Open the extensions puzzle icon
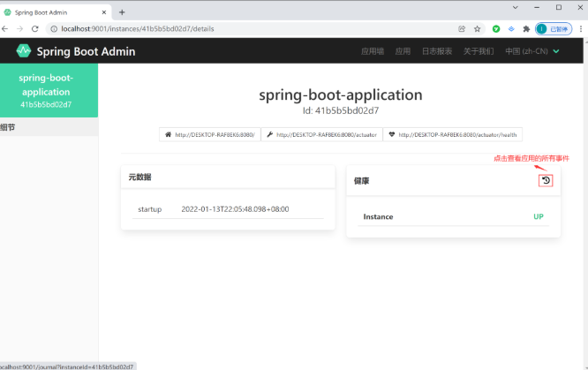Screen dimensions: 588x370 click(526, 29)
